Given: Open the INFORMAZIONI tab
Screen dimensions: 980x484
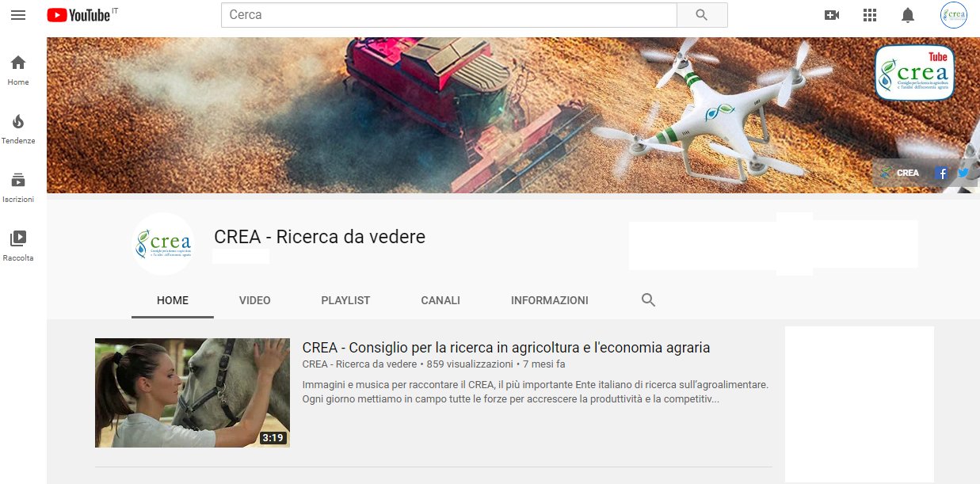Looking at the screenshot, I should coord(549,300).
